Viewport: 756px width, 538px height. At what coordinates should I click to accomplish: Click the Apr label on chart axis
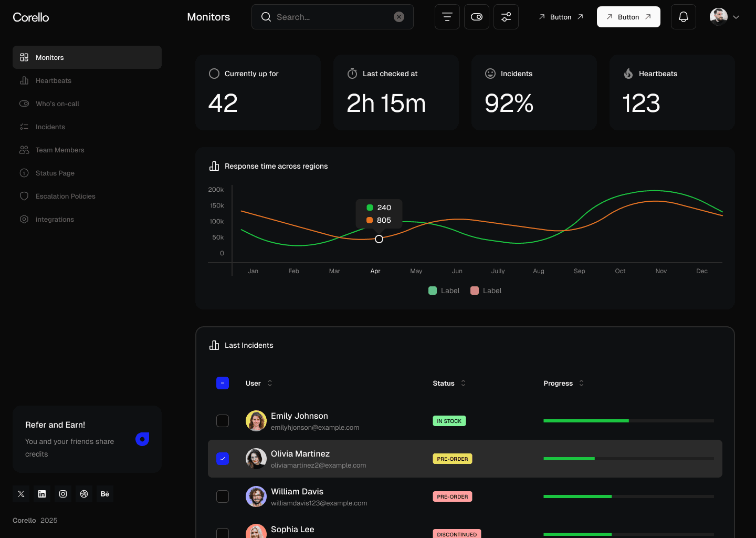pos(375,271)
